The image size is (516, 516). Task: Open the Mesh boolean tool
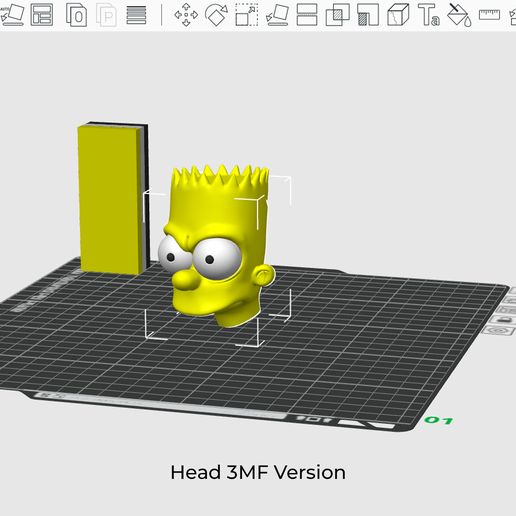[337, 15]
